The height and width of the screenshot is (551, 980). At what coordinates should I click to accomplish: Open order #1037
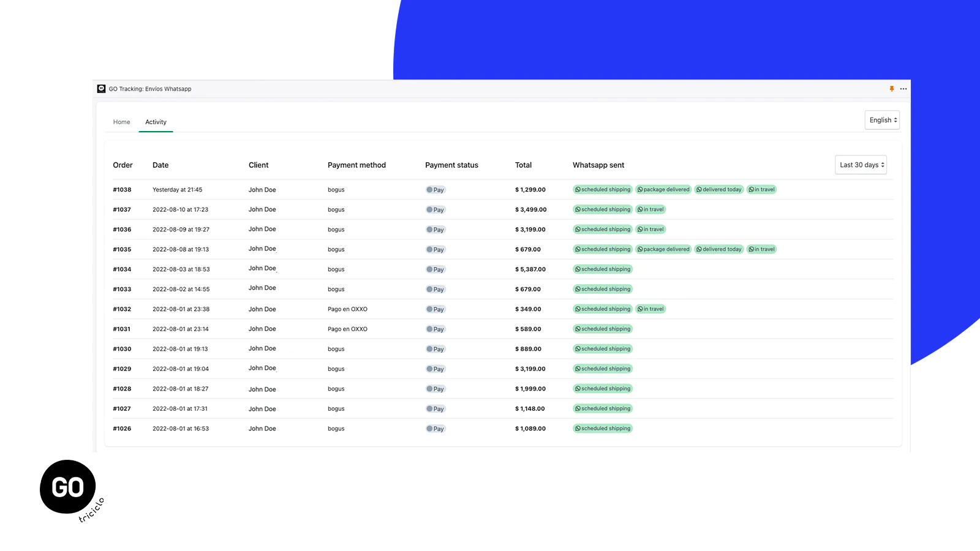point(122,209)
